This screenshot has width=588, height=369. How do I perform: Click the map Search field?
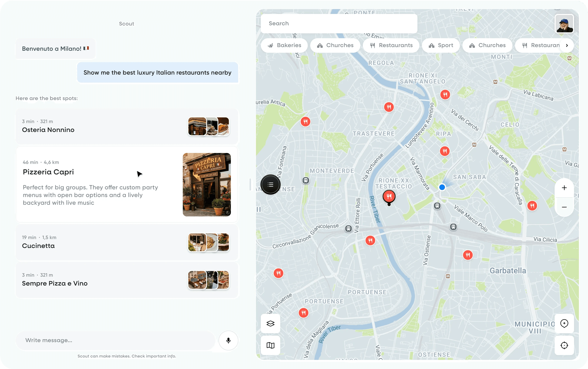(x=339, y=23)
